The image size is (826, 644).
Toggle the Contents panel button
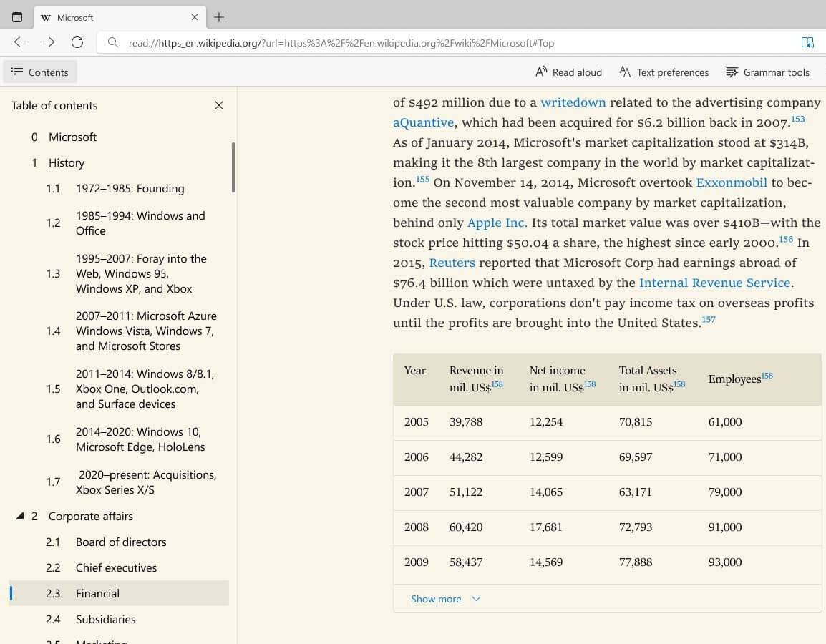[x=40, y=72]
